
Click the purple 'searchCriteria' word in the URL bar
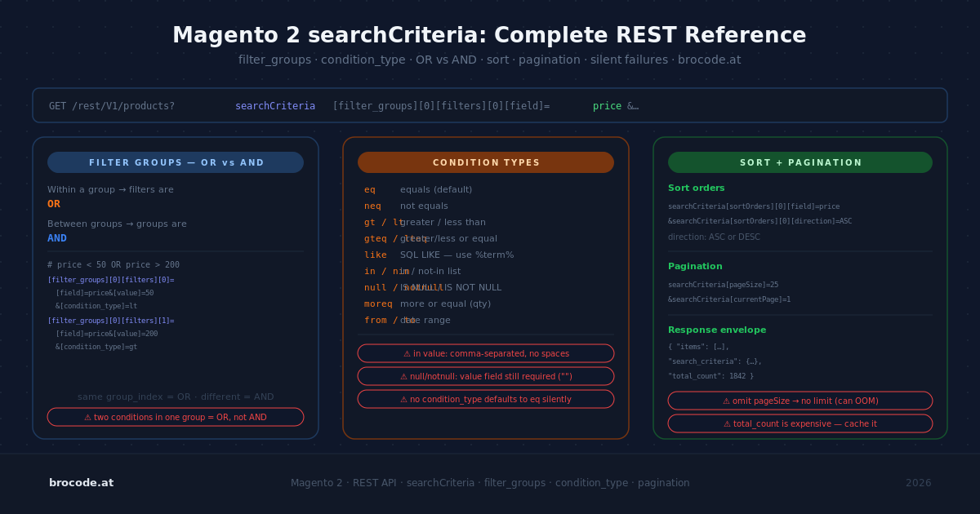(275, 106)
